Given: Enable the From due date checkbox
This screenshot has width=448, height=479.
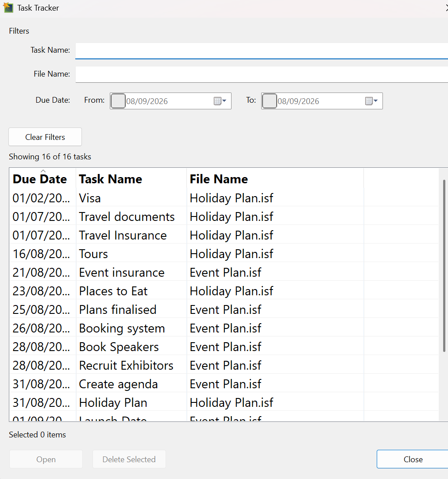Looking at the screenshot, I should [x=118, y=101].
